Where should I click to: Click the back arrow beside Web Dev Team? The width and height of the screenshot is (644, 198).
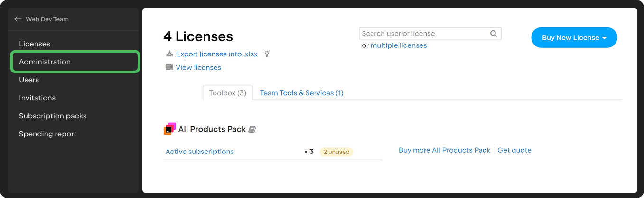[18, 19]
